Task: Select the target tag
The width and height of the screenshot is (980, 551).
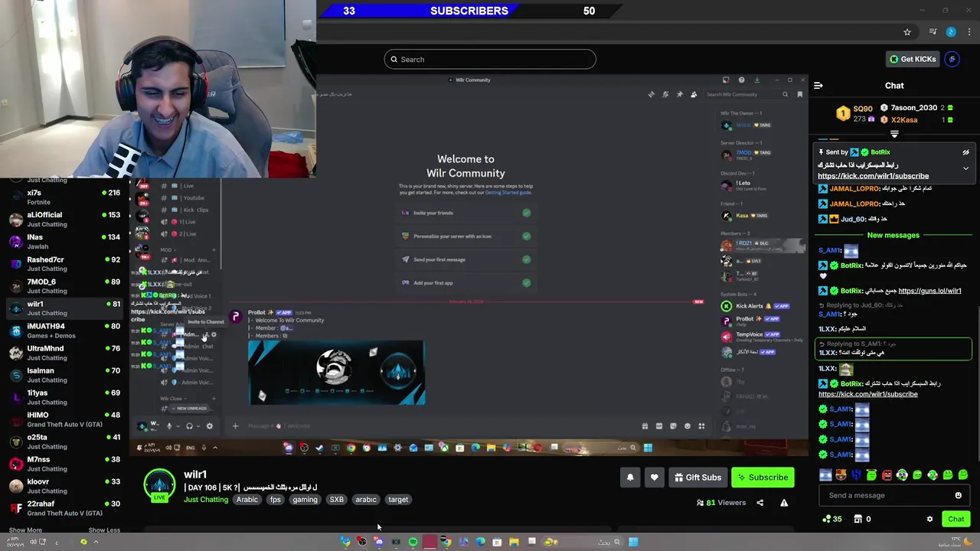Action: coord(398,500)
